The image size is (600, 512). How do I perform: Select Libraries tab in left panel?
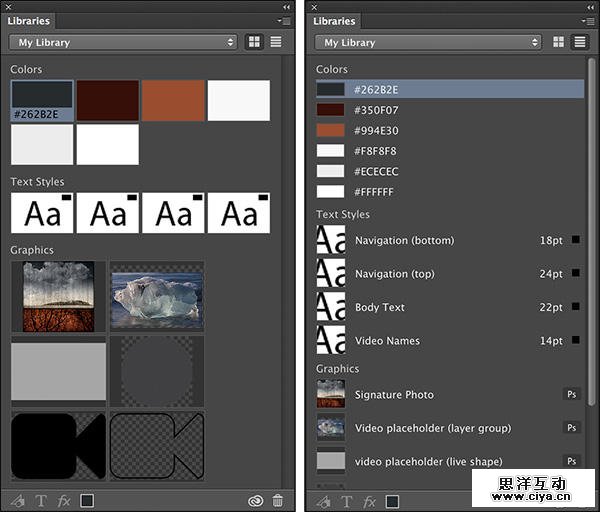[29, 20]
